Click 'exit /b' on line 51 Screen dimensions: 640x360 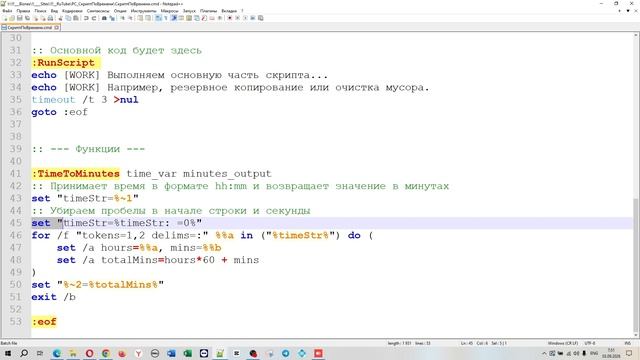(x=53, y=297)
